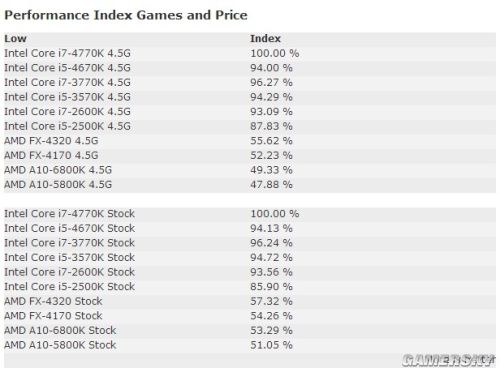Select the Low column header

tap(15, 39)
